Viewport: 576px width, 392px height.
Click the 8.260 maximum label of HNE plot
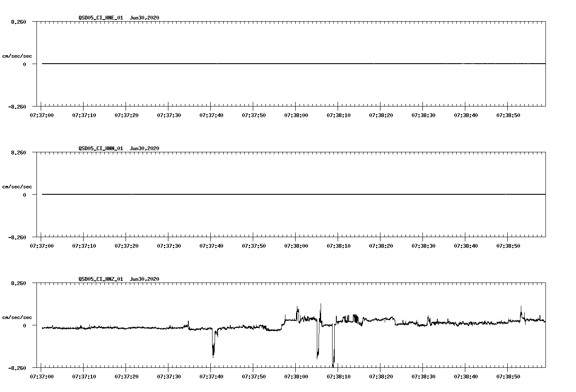19,22
